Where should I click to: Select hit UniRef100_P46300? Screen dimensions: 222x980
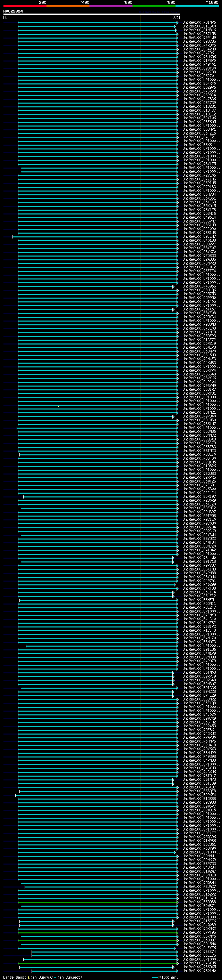(x=199, y=489)
